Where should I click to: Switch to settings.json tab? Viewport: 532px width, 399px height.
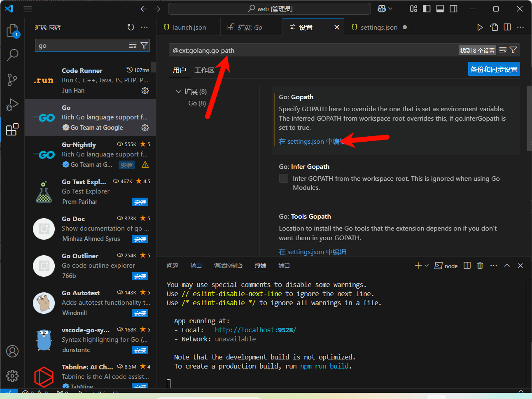click(378, 27)
